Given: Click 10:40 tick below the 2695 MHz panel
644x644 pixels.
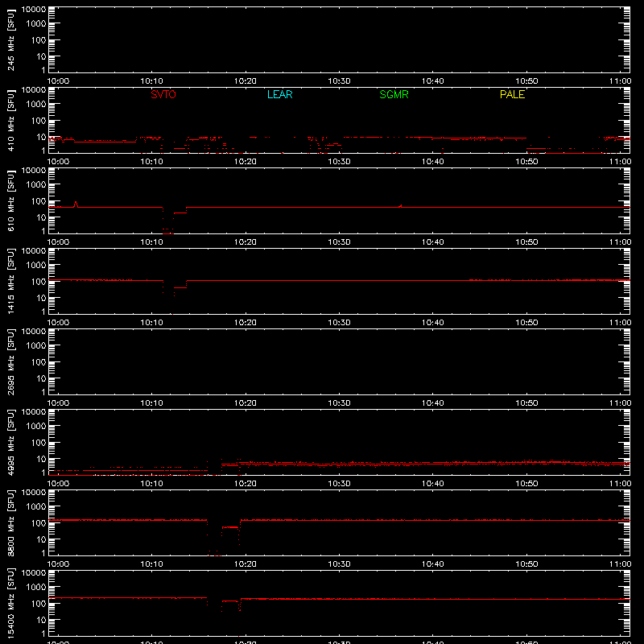Looking at the screenshot, I should (433, 403).
